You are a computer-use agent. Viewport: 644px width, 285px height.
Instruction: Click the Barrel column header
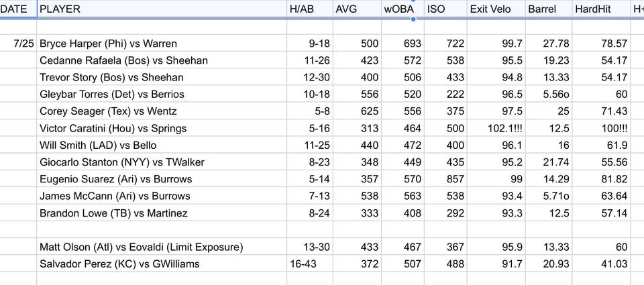(x=549, y=9)
